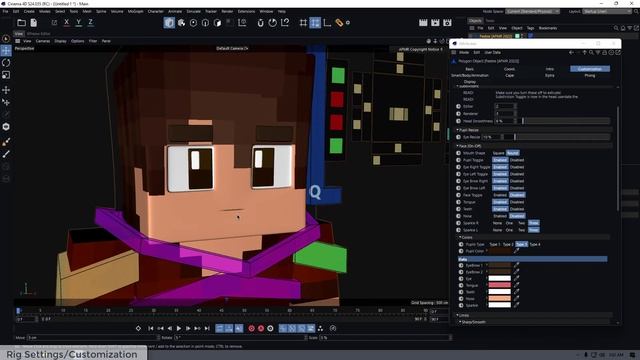Screen dimensions: 640x360
Task: Go to start of animation button
Action: pyautogui.click(x=151, y=328)
